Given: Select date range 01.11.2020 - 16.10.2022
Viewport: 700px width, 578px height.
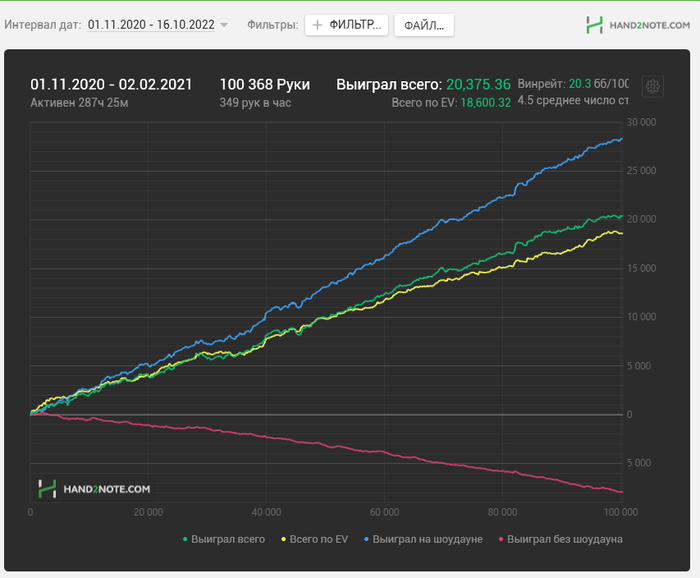Looking at the screenshot, I should pos(151,25).
